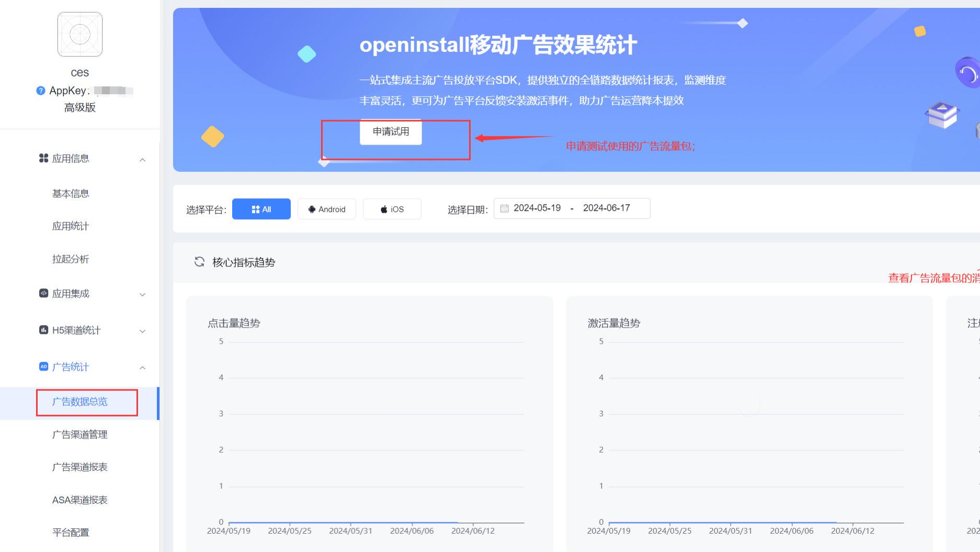This screenshot has width=980, height=552.
Task: Click the AppKey help question icon
Action: (x=41, y=91)
